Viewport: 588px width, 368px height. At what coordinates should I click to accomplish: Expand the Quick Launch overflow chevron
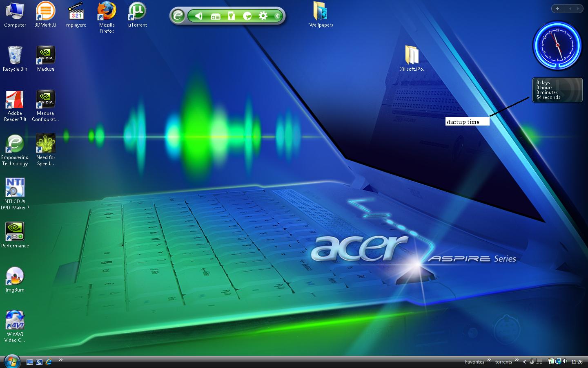point(60,360)
